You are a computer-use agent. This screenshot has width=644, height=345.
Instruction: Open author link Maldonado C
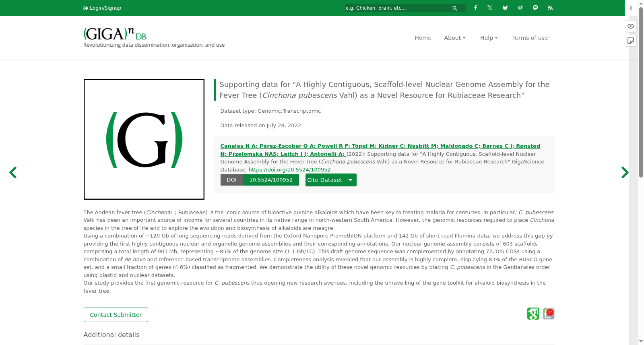point(460,146)
